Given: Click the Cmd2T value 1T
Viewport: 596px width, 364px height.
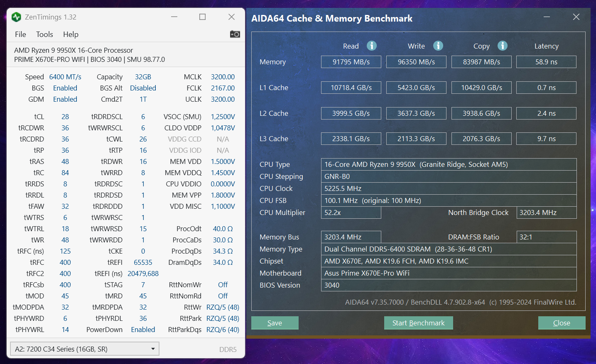Looking at the screenshot, I should pos(143,99).
